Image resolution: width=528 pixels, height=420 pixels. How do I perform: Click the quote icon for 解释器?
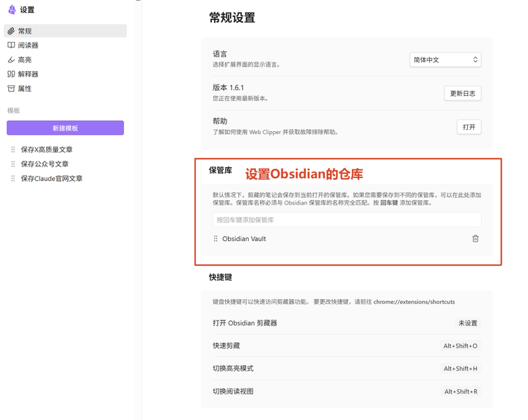(x=11, y=74)
